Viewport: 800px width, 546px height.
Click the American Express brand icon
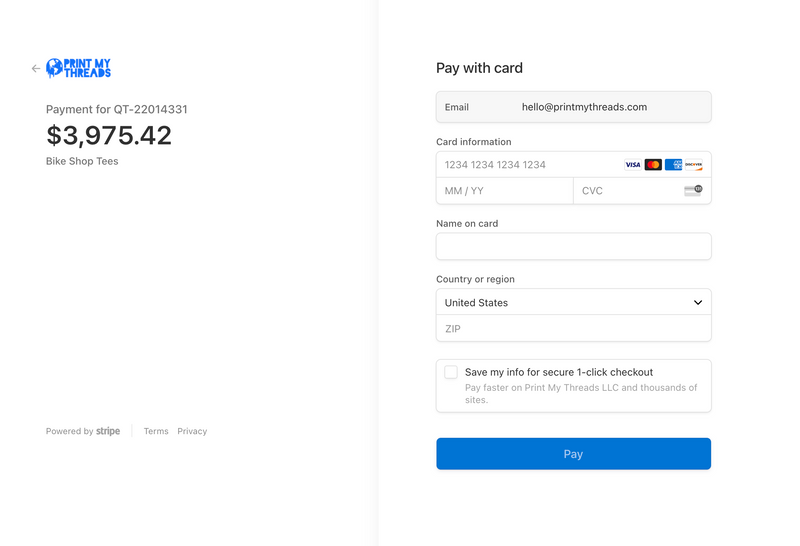coord(673,165)
